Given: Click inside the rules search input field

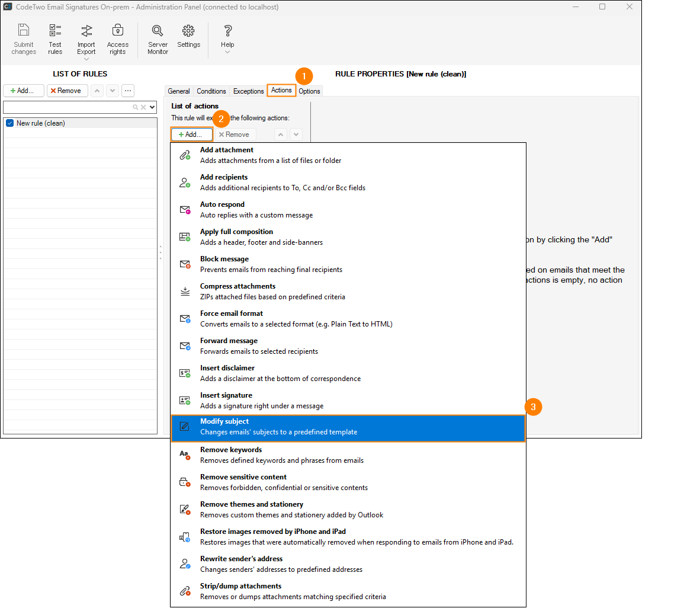Looking at the screenshot, I should point(65,107).
